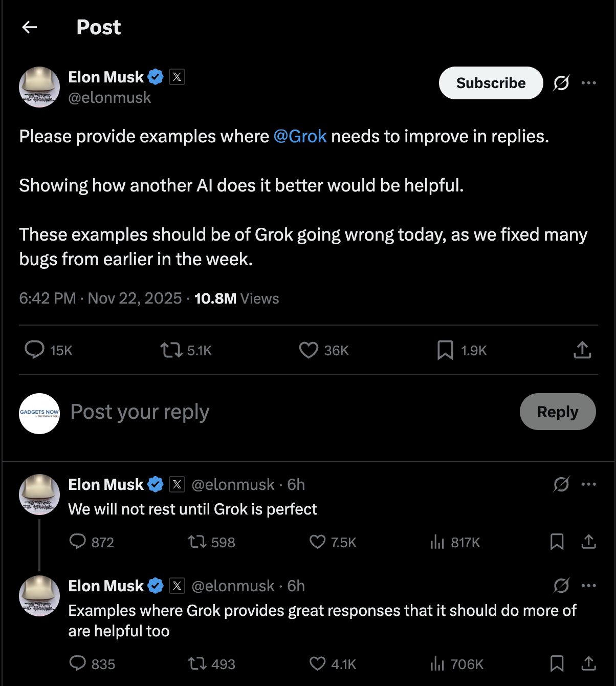
Task: Click the bookmark icon showing 1.9K
Action: click(445, 350)
